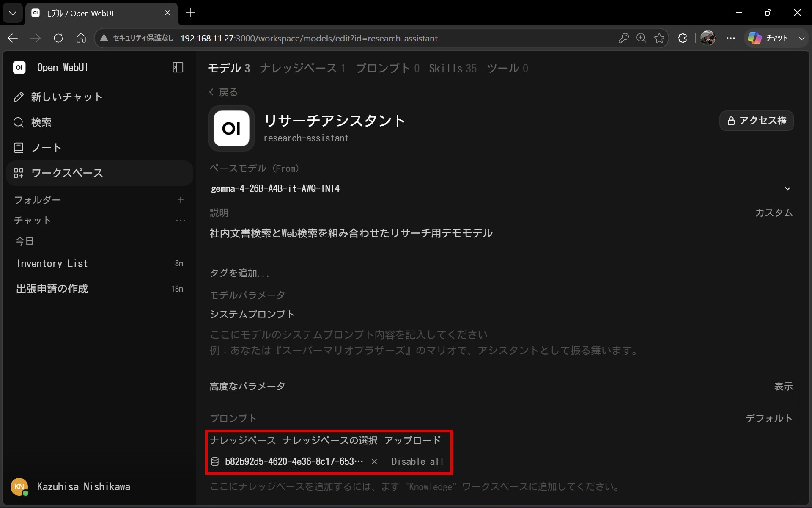
Task: Click ナレッジベースの選択 button
Action: [330, 441]
